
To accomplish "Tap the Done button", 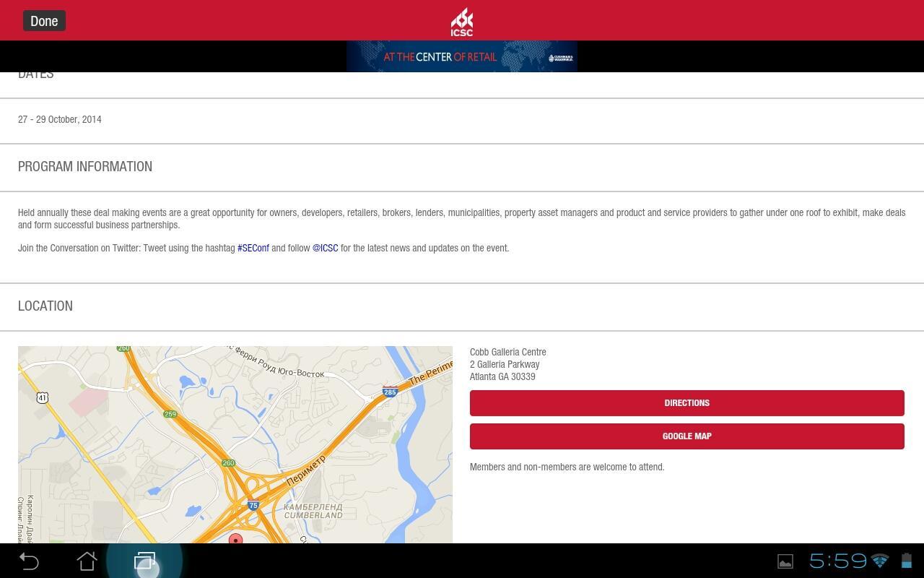I will (x=44, y=20).
